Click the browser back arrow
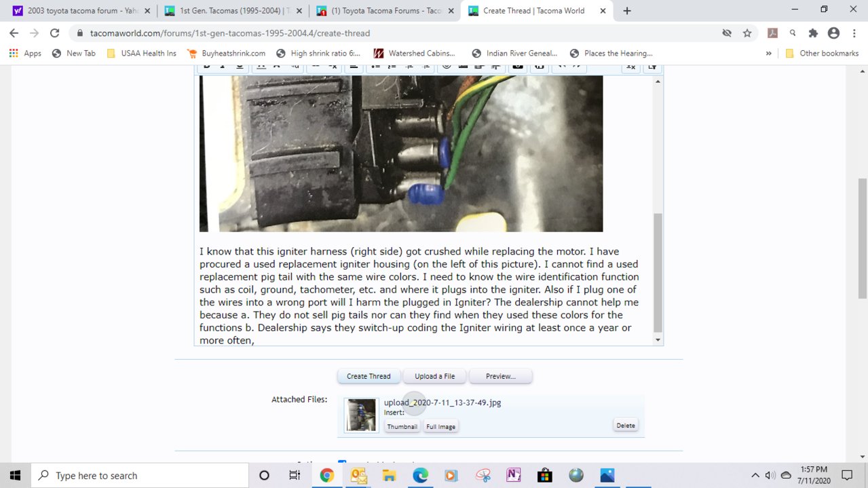 (14, 33)
